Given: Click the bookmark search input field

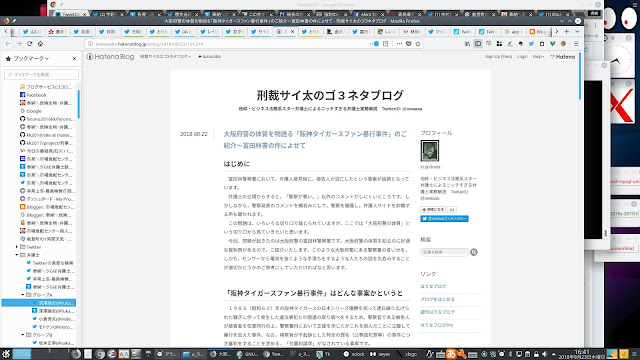Looking at the screenshot, I should [x=41, y=75].
